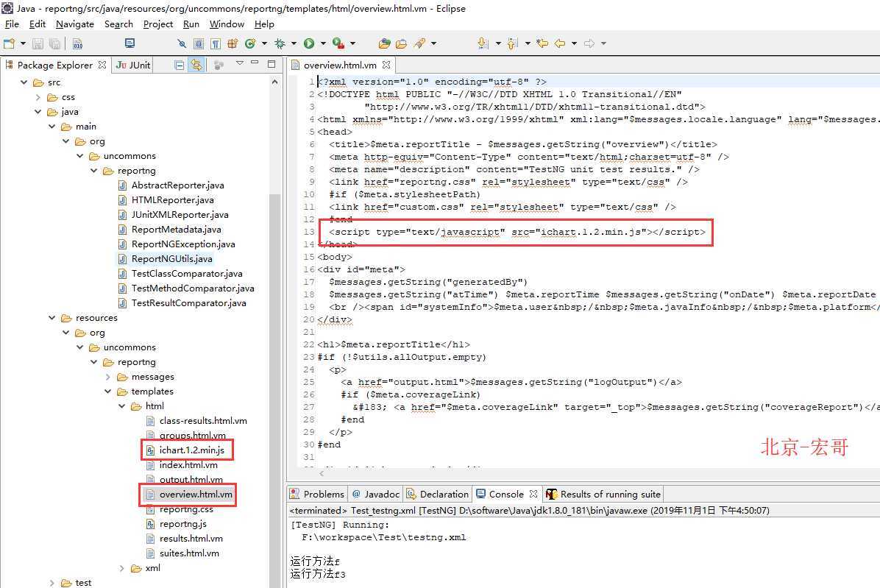Open the Debug configurations dropdown arrow
The width and height of the screenshot is (880, 588).
pyautogui.click(x=294, y=43)
